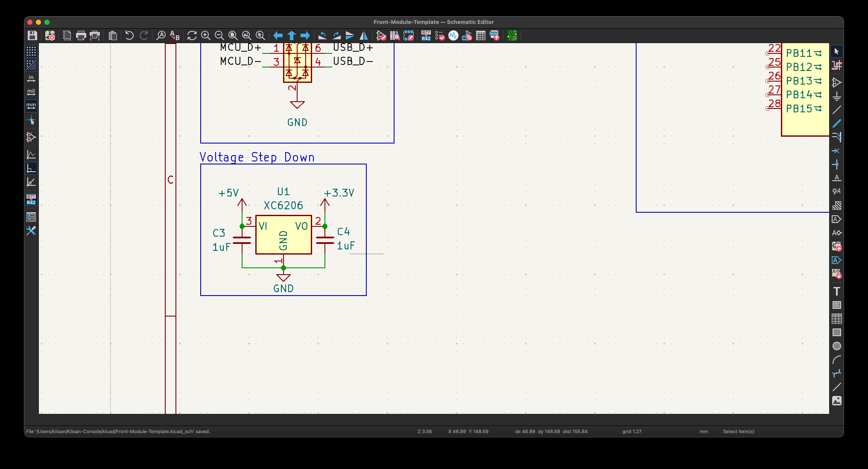Viewport: 868px width, 469px height.
Task: Save the schematic with the floppy disk icon
Action: 32,35
